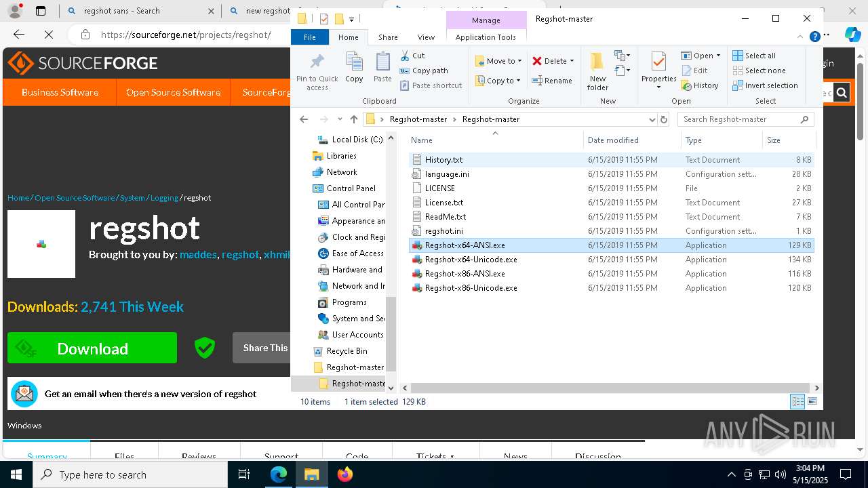Click the Task View taskbar icon
The height and width of the screenshot is (488, 868).
point(245,474)
